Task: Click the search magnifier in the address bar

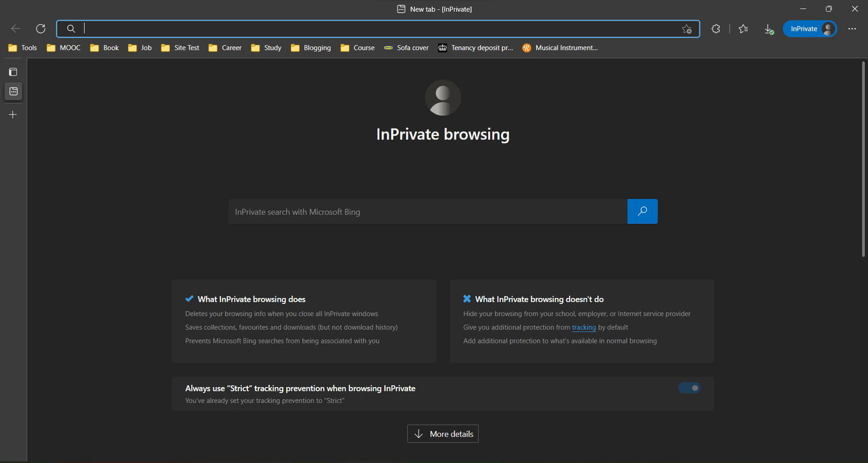Action: [71, 29]
